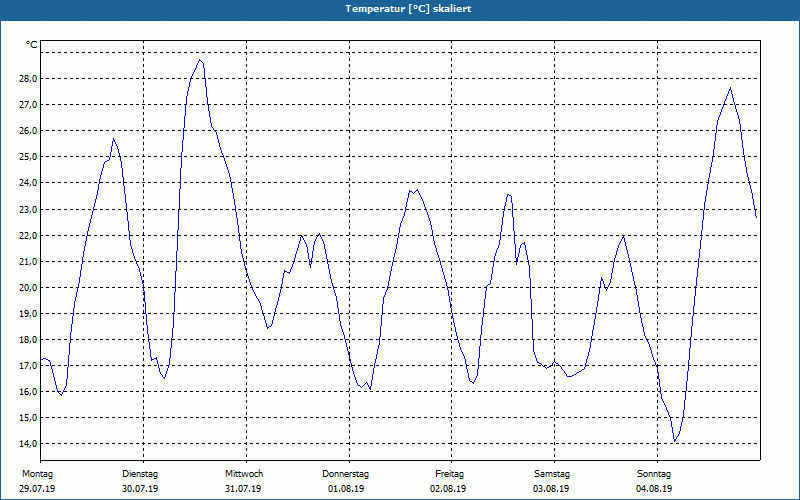Click the date 29.07.19

tap(37, 488)
